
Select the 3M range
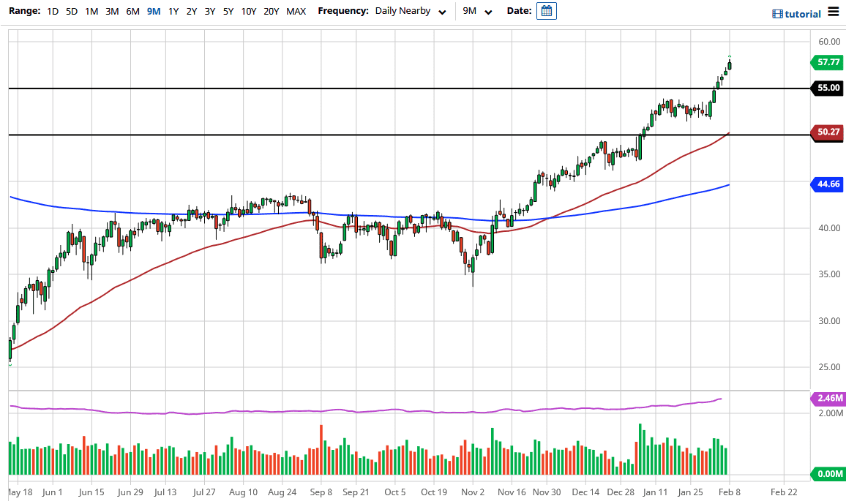click(x=111, y=12)
